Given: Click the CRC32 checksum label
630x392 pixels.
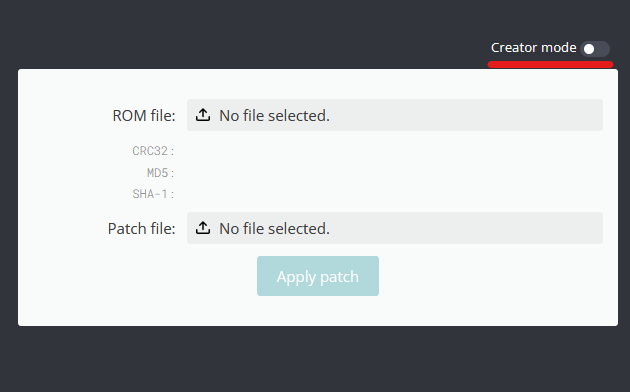Looking at the screenshot, I should 153,151.
